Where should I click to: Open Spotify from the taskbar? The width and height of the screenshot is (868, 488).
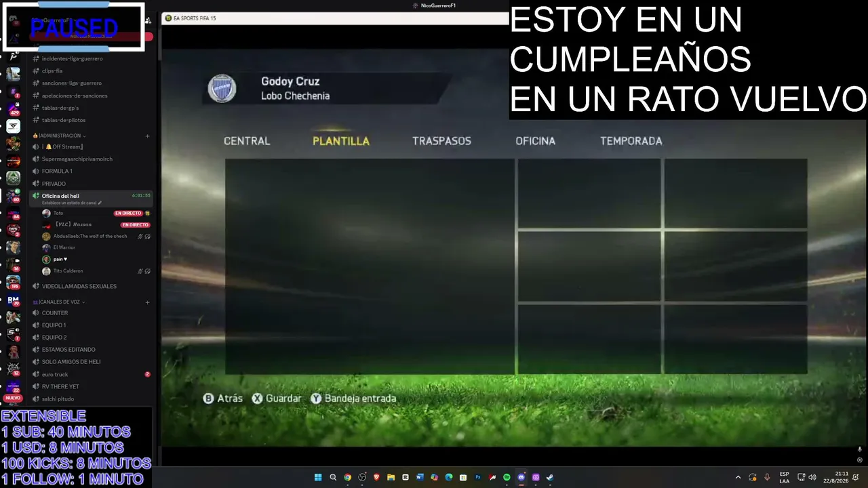pyautogui.click(x=507, y=477)
